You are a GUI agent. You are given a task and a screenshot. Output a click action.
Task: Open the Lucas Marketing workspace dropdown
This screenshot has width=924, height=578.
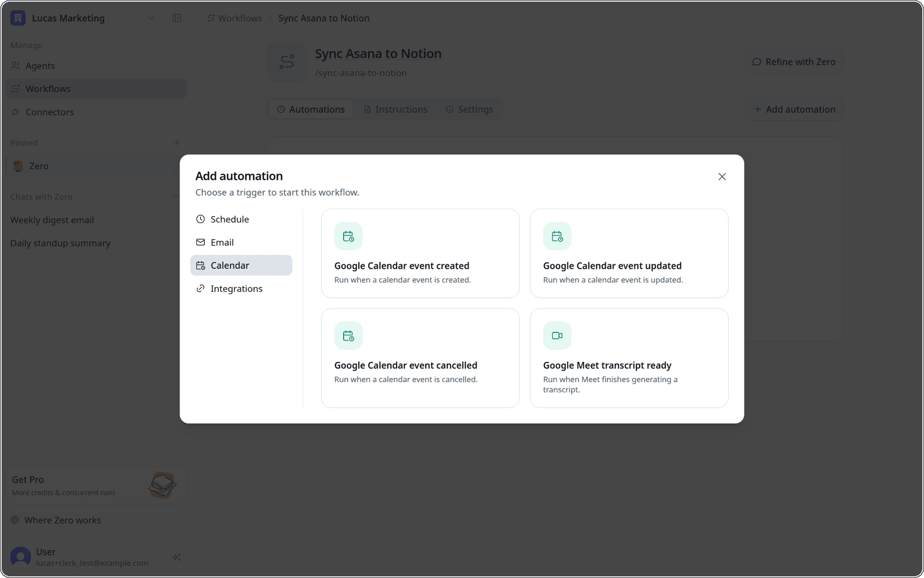click(151, 18)
